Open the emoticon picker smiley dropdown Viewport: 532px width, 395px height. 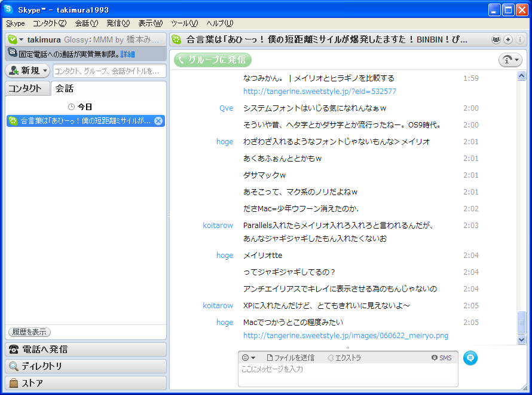(x=249, y=358)
